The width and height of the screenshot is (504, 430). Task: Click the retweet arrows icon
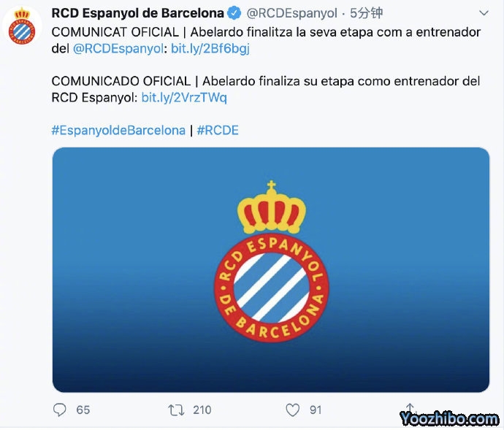[x=176, y=410]
